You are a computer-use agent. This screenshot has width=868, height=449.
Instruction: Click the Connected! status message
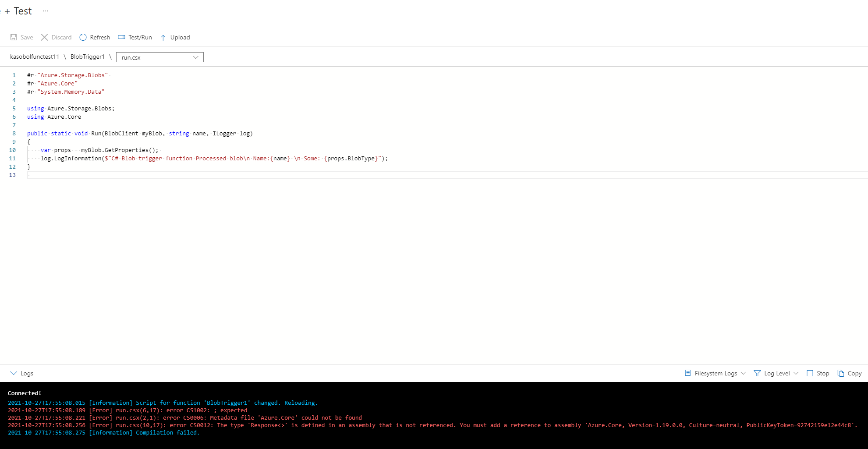(25, 393)
